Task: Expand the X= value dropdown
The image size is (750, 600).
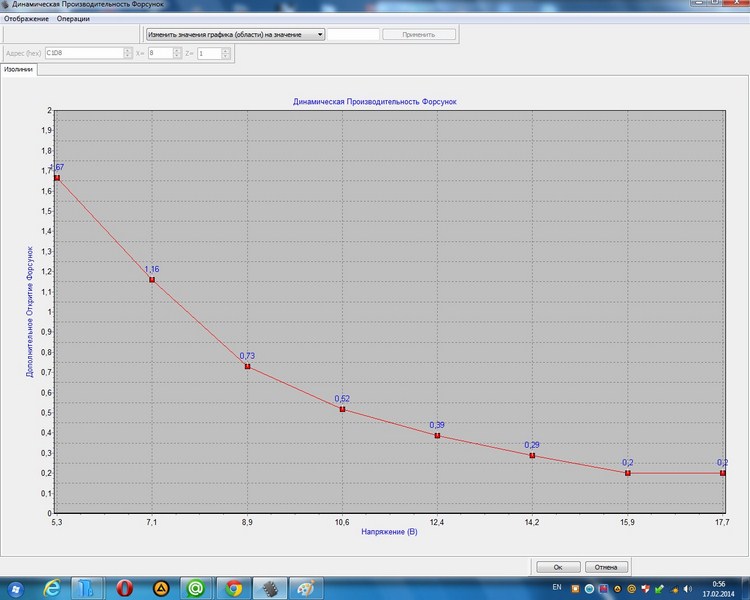Action: [x=177, y=53]
